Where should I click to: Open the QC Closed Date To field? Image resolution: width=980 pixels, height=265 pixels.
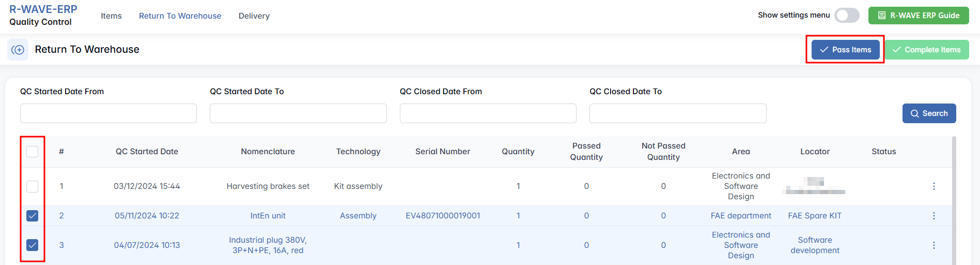point(678,113)
